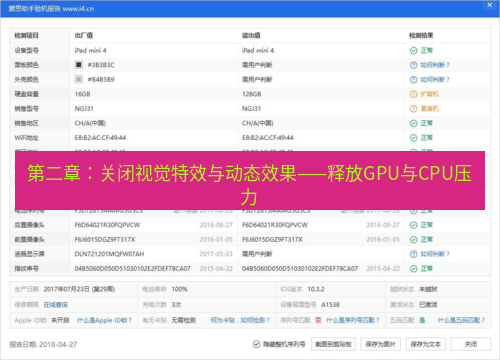
Task: Click the 2017-05-23 date in 液晶显示屏 row
Action: click(x=216, y=254)
